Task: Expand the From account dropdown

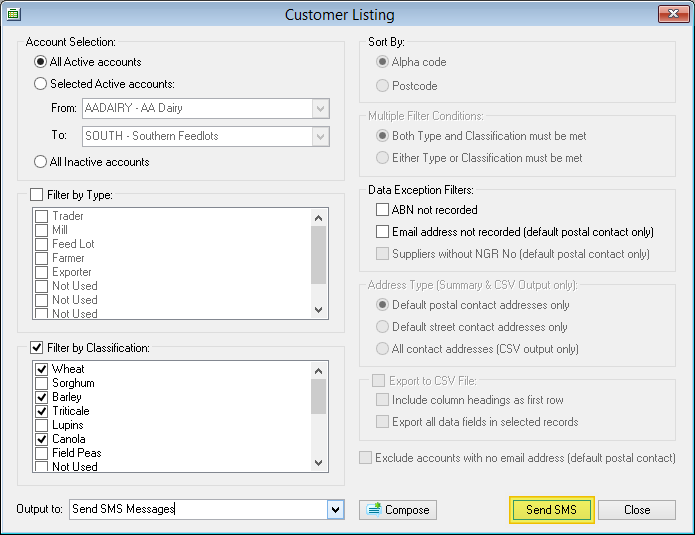Action: [320, 108]
